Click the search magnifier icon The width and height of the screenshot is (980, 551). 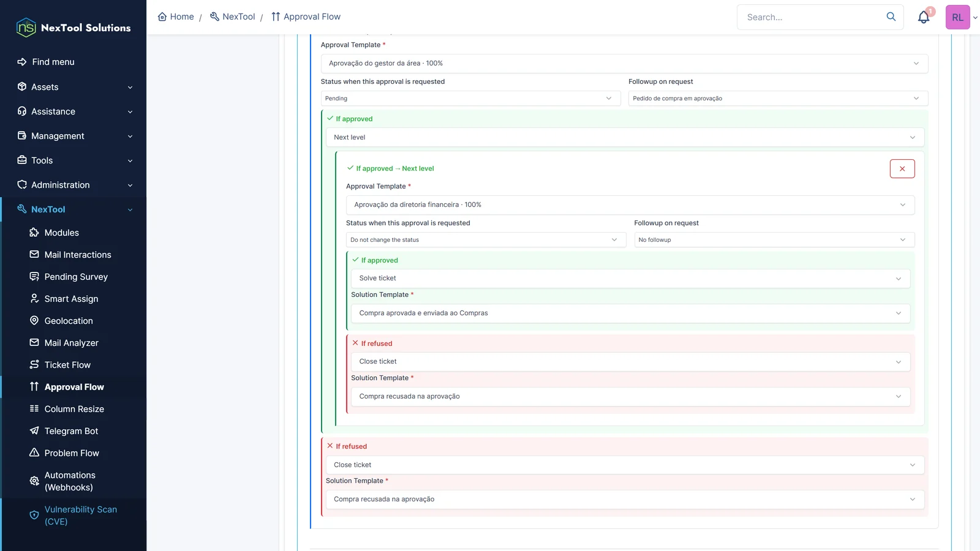click(x=891, y=17)
